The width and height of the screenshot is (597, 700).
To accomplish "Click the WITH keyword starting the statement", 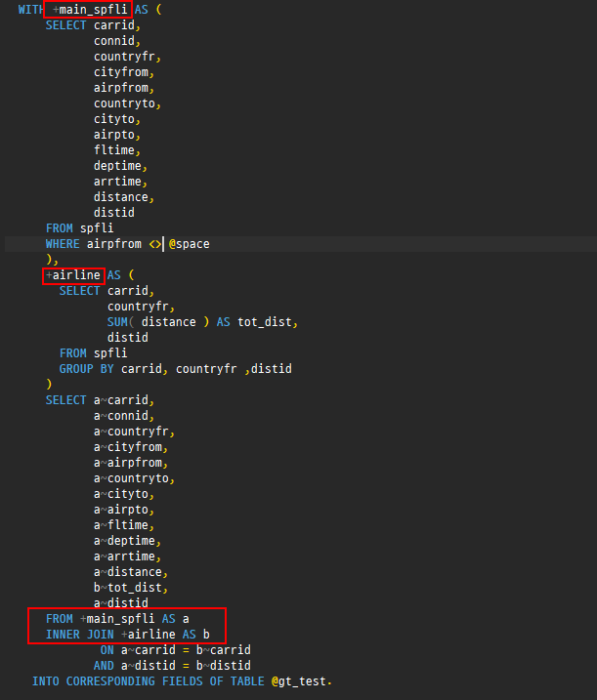I will click(31, 10).
